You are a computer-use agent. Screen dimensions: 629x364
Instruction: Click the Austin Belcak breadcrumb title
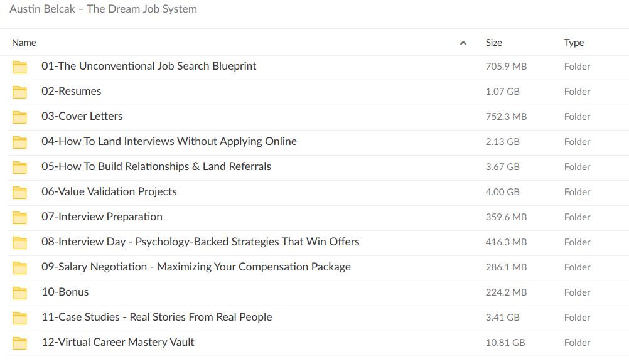coord(103,9)
